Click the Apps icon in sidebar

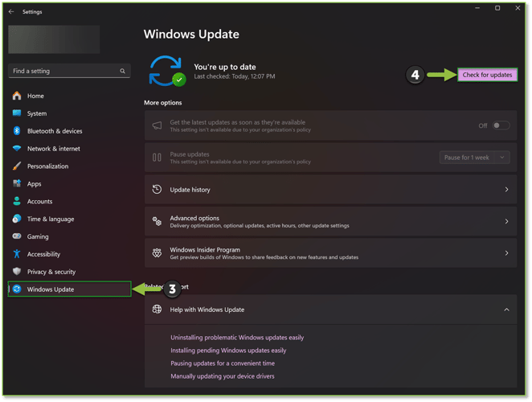pos(17,183)
